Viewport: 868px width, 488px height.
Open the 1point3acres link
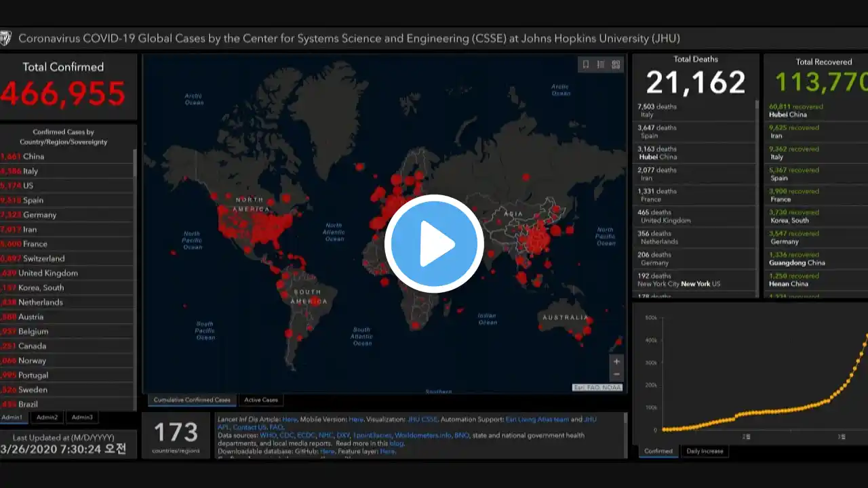(372, 435)
